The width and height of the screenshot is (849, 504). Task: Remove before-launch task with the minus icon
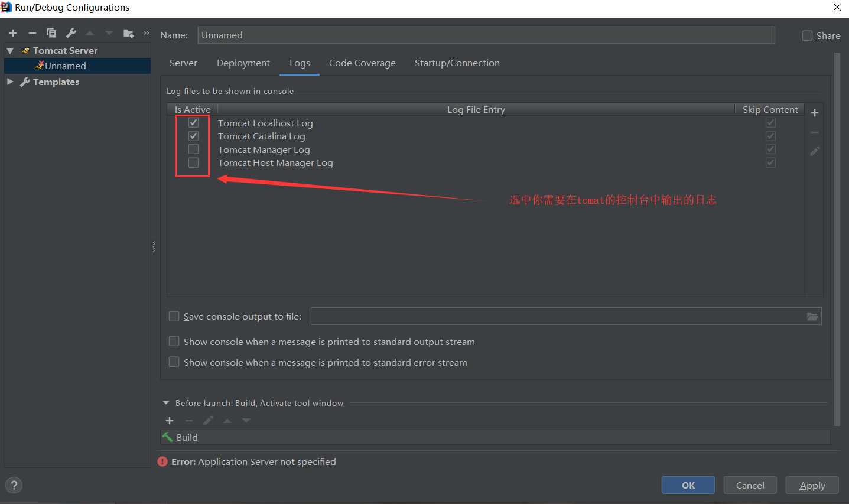189,421
